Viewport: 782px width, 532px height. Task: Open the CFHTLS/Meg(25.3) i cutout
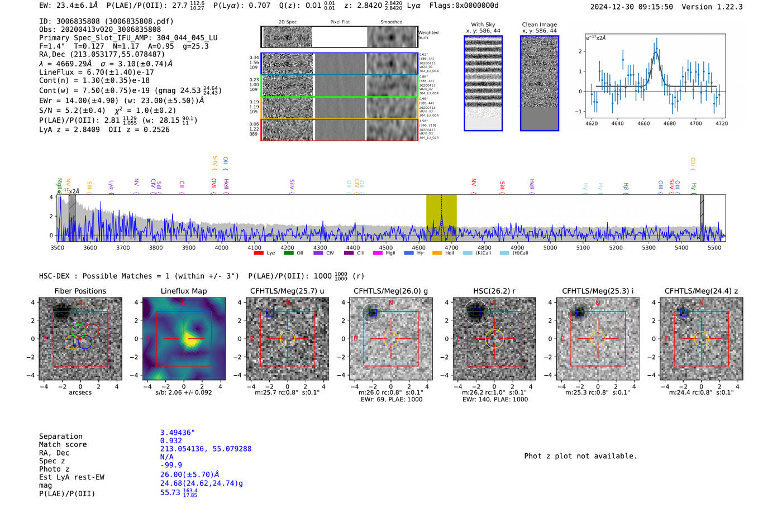pos(598,339)
